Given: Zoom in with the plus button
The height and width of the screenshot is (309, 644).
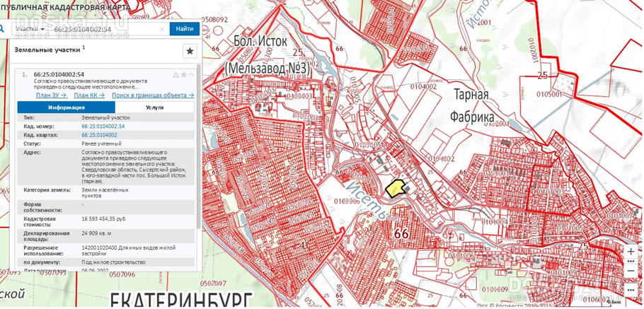Looking at the screenshot, I should (631, 252).
